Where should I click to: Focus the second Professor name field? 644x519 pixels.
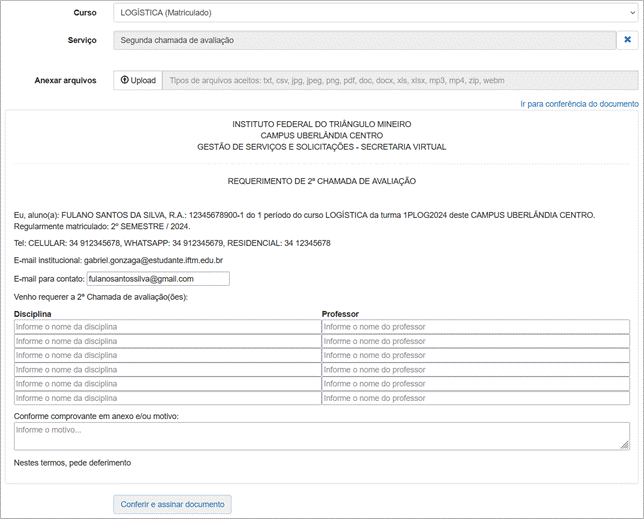point(476,341)
